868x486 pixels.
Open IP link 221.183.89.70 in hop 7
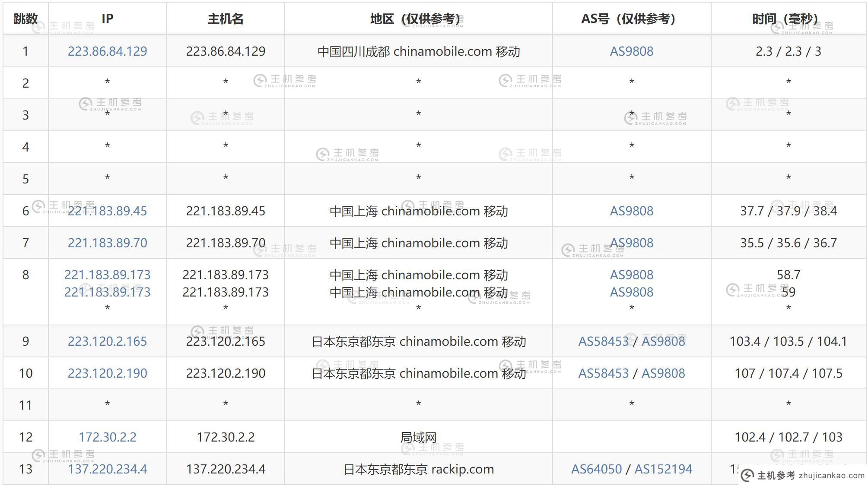coord(107,243)
